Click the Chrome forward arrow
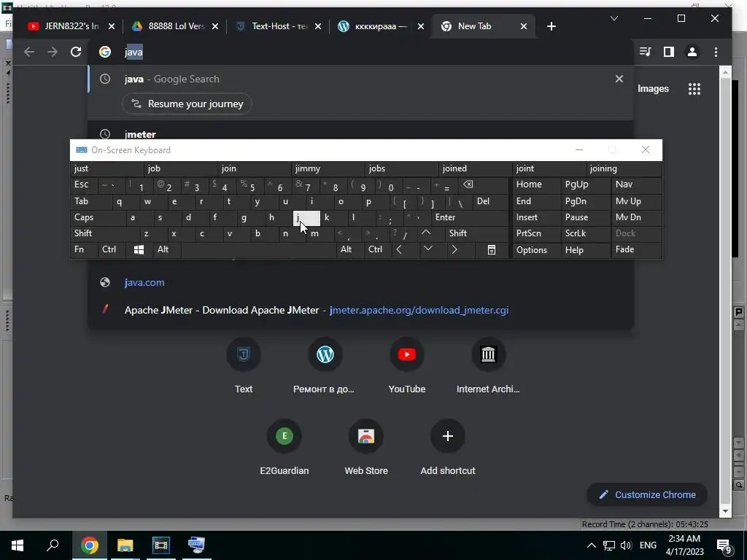This screenshot has width=747, height=560. click(53, 52)
